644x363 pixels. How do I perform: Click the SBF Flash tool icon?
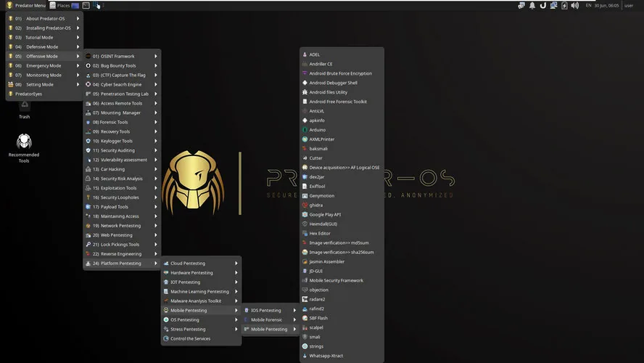click(x=305, y=318)
